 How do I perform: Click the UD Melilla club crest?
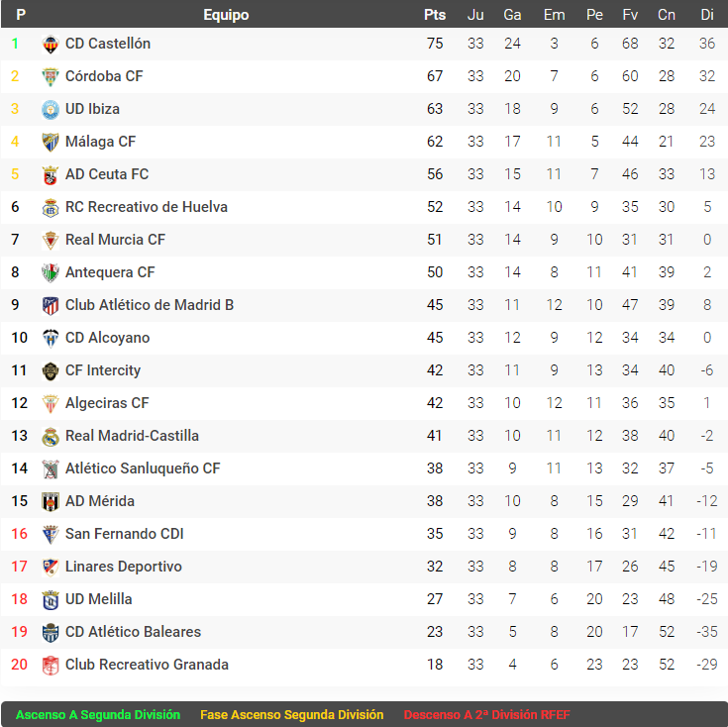[x=51, y=599]
